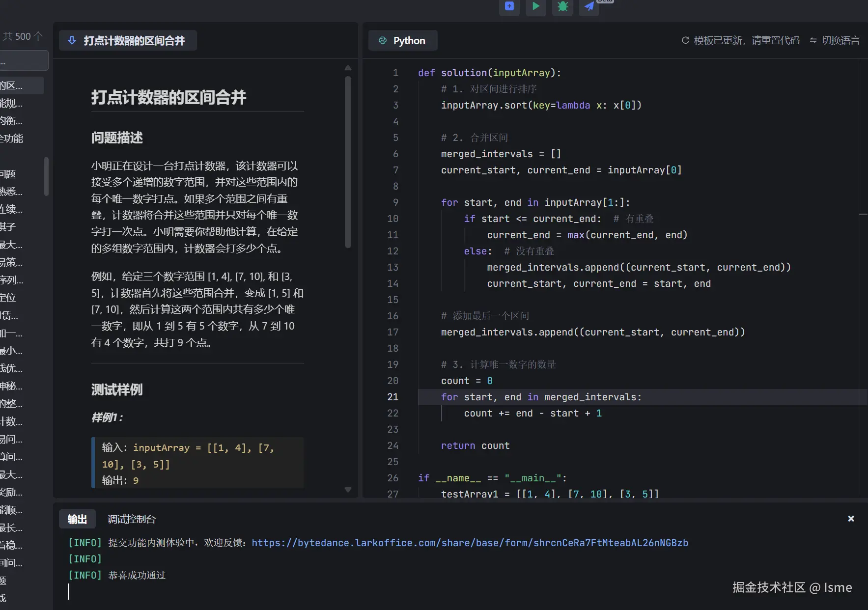Click the 测试样例 heading
Screen dimensions: 868x610
[117, 389]
